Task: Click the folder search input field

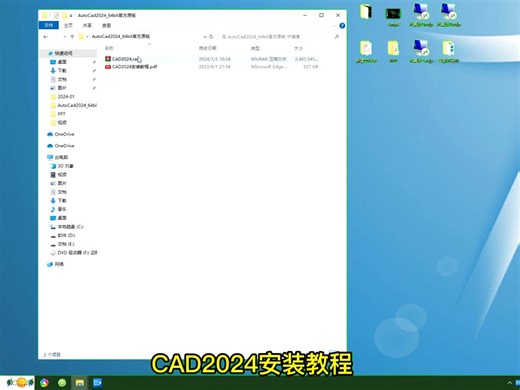Action: tap(277, 37)
